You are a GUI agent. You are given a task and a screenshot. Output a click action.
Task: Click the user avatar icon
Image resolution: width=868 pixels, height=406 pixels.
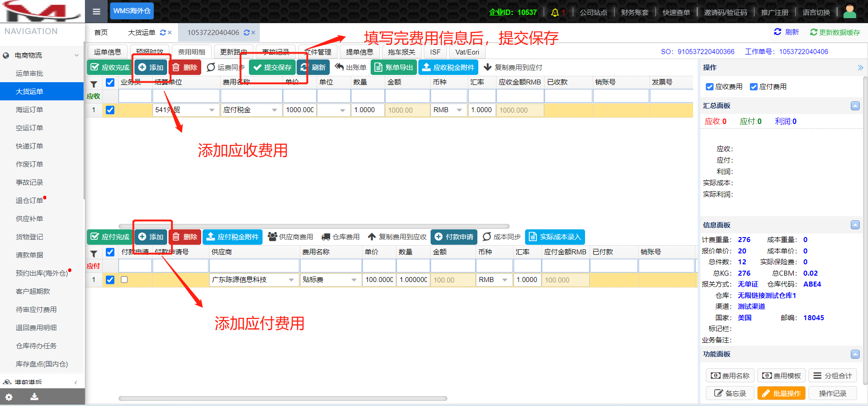[x=849, y=11]
